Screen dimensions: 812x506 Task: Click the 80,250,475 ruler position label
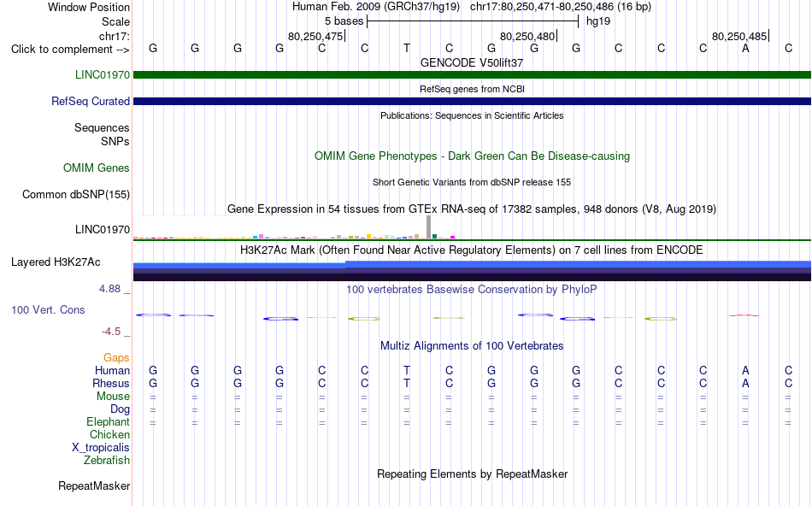pyautogui.click(x=315, y=36)
